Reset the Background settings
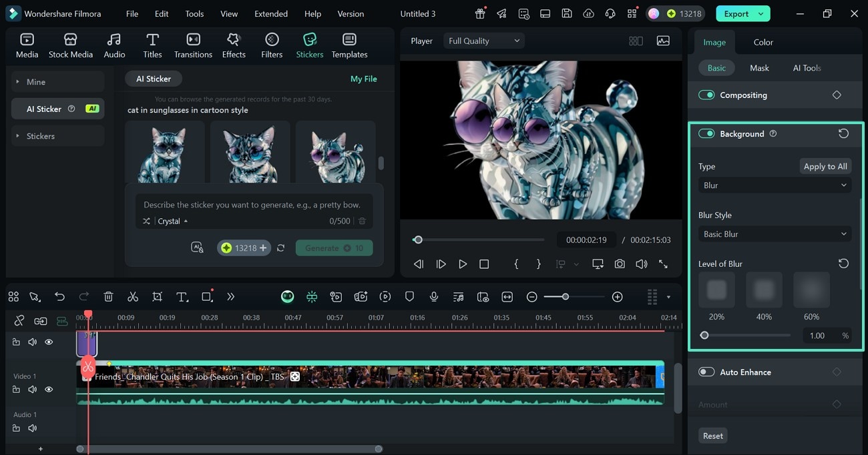 (x=843, y=133)
